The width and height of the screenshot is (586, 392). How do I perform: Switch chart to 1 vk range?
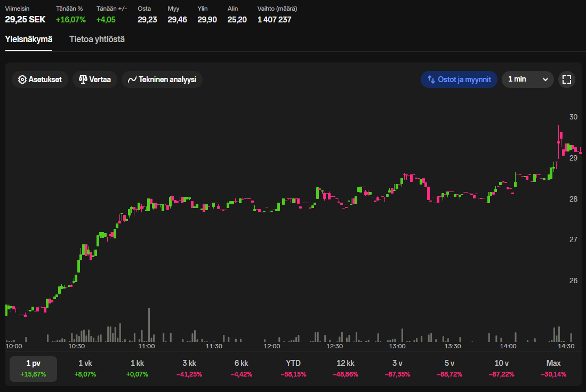click(x=85, y=369)
